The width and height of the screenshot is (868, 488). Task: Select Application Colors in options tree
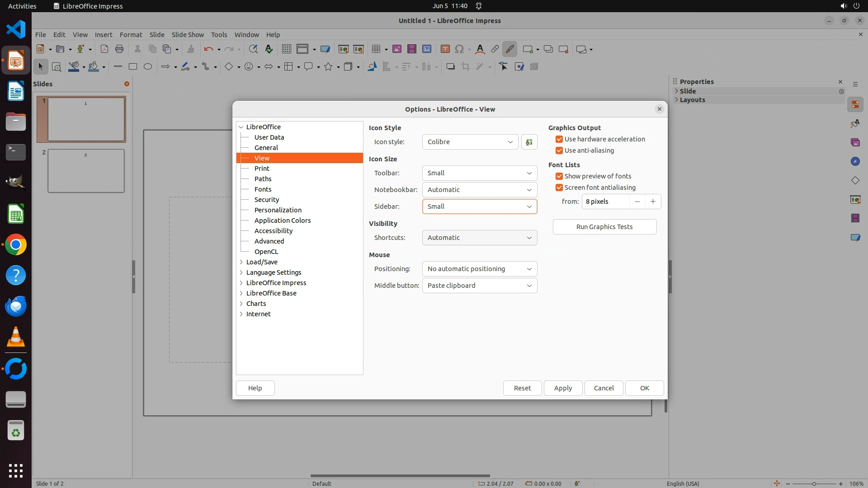283,221
